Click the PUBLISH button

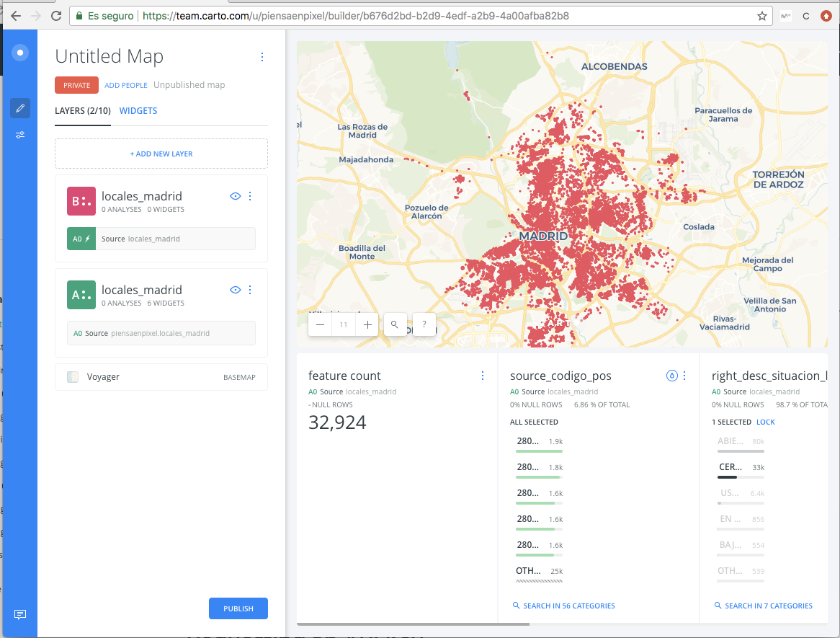238,608
